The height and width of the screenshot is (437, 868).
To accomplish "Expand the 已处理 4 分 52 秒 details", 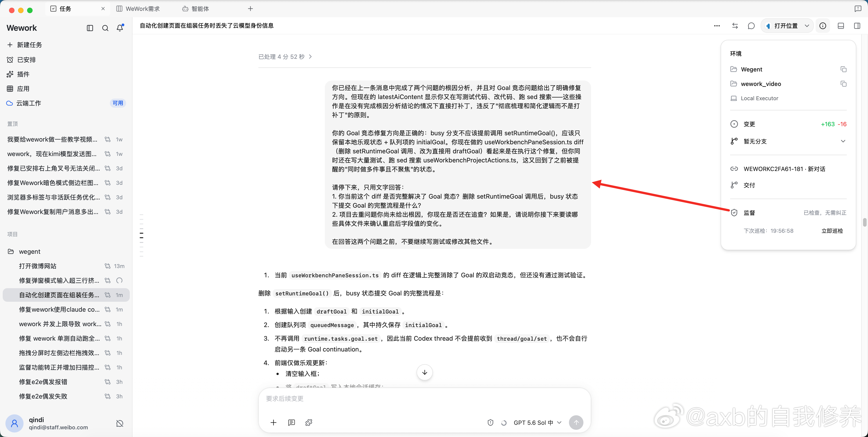I will 285,57.
